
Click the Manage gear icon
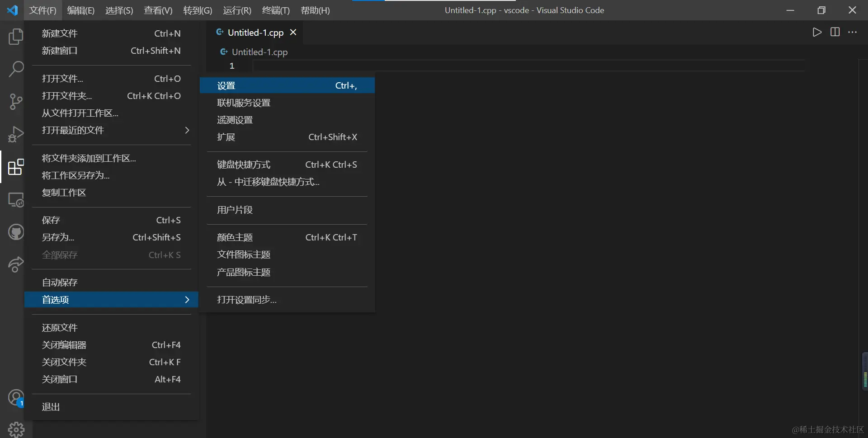(x=16, y=429)
